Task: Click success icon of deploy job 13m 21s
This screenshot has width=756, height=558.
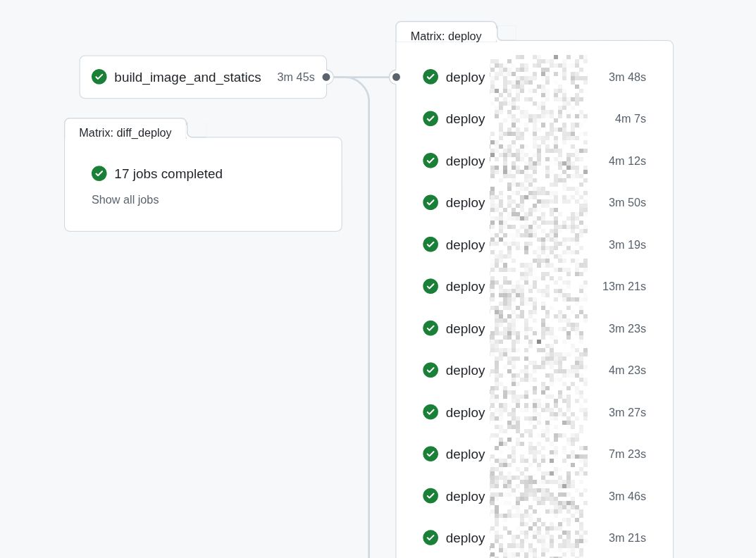Action: pos(430,286)
